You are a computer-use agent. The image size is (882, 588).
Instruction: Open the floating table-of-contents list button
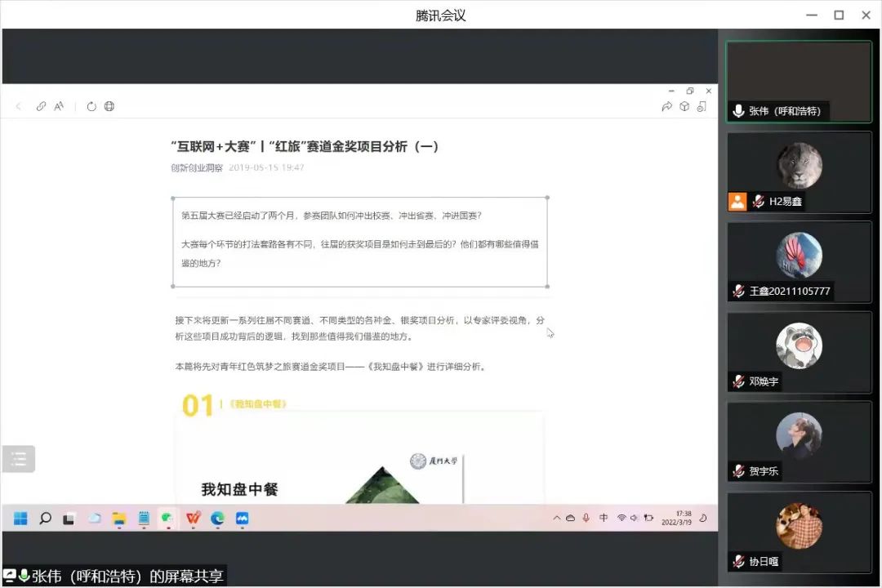pos(19,459)
